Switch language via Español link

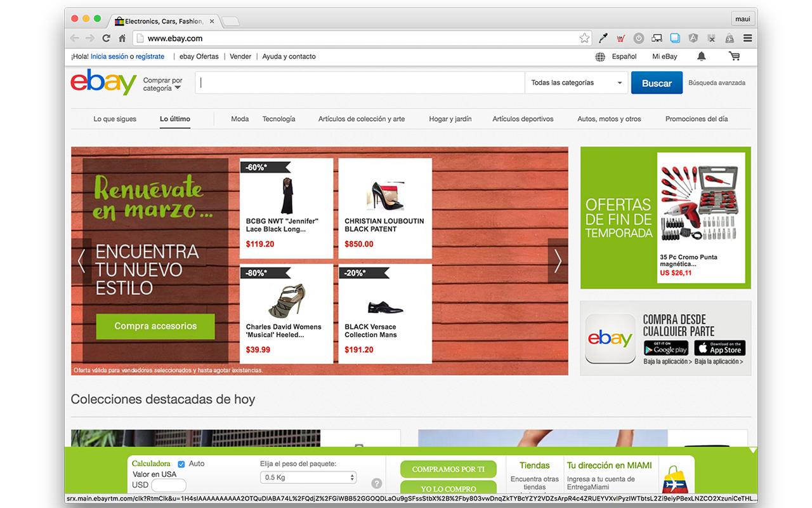tap(624, 57)
